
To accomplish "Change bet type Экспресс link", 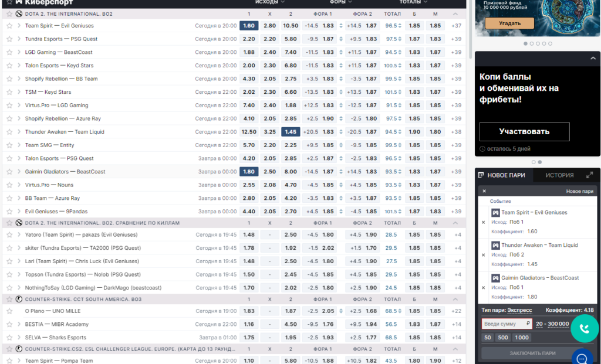I will click(x=519, y=310).
